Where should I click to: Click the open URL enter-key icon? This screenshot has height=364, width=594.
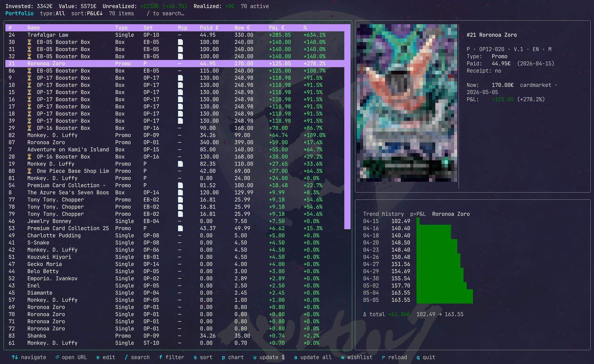(57, 357)
